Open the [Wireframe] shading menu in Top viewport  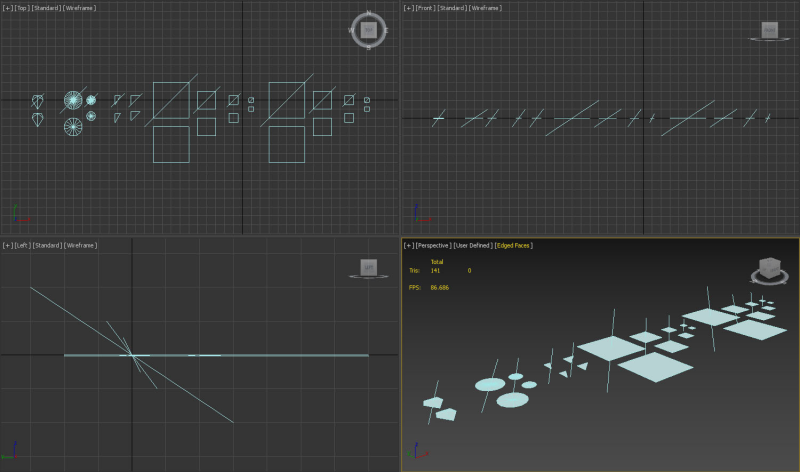point(80,8)
